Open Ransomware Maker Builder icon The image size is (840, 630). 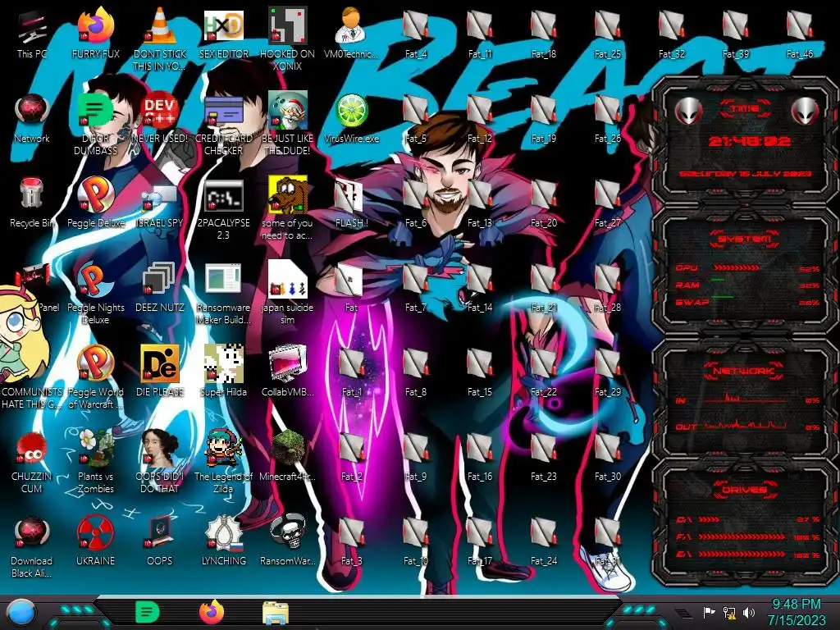(x=223, y=279)
